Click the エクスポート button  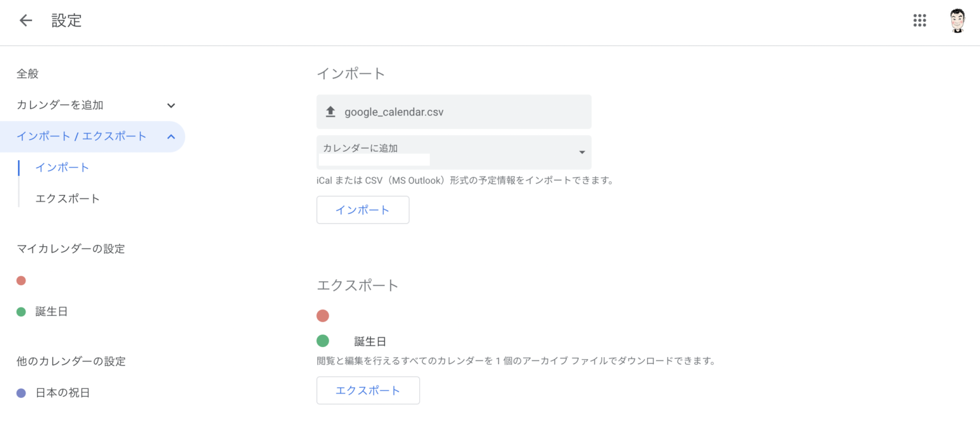pyautogui.click(x=368, y=390)
